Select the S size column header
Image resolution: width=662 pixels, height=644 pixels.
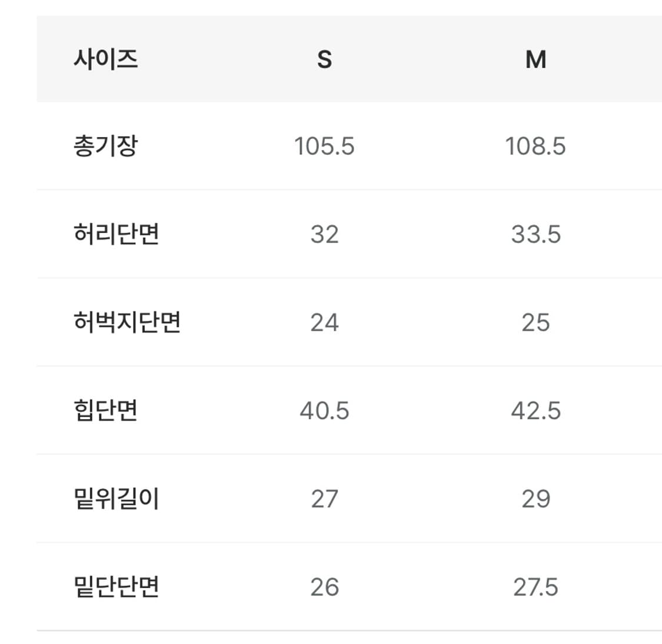pos(324,59)
